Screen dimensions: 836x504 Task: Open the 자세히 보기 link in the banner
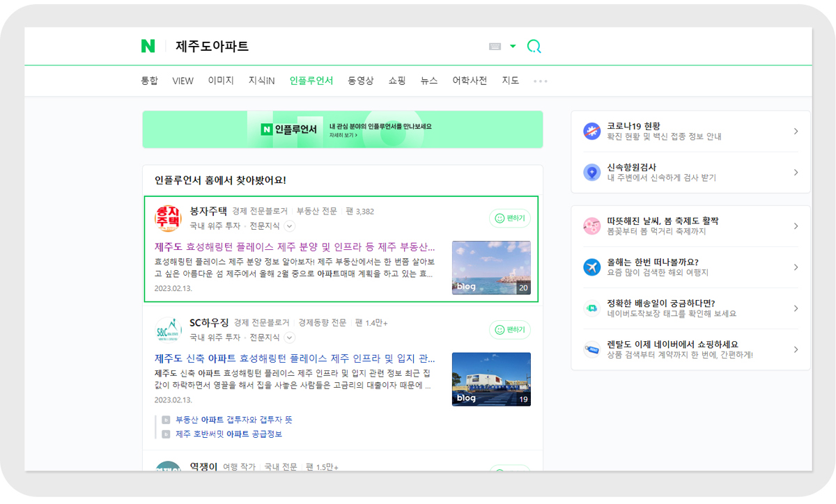click(343, 136)
